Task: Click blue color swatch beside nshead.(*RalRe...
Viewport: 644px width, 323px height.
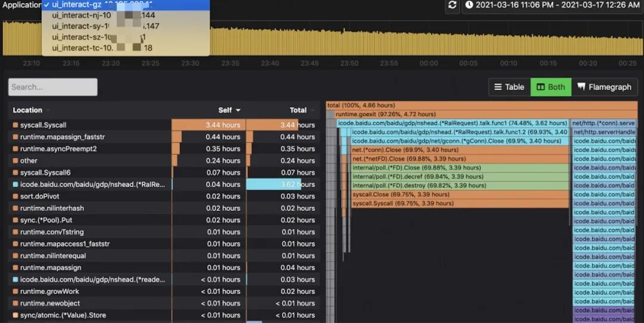Action: tap(15, 184)
